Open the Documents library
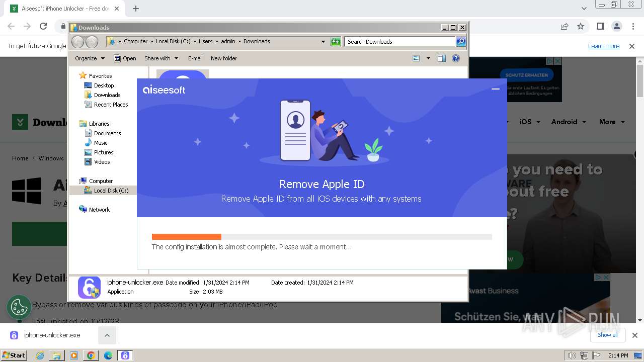 (107, 133)
